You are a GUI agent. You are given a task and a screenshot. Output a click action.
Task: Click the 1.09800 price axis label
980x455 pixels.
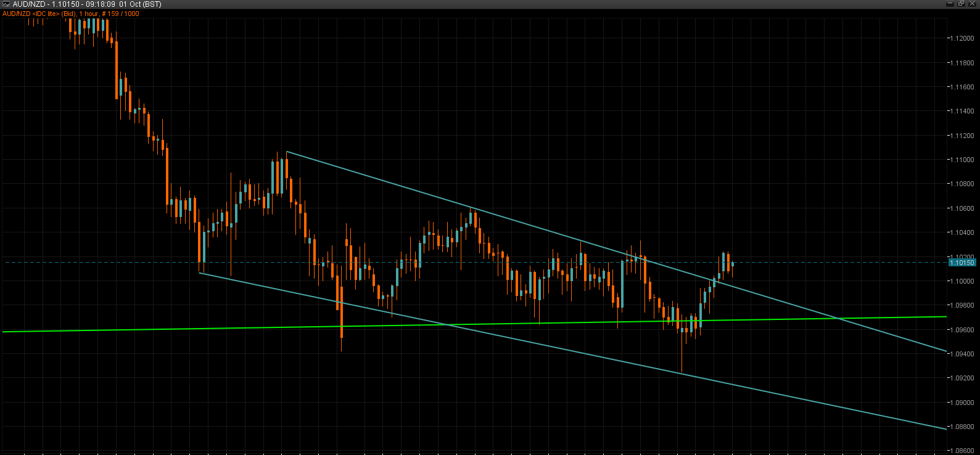coord(962,305)
